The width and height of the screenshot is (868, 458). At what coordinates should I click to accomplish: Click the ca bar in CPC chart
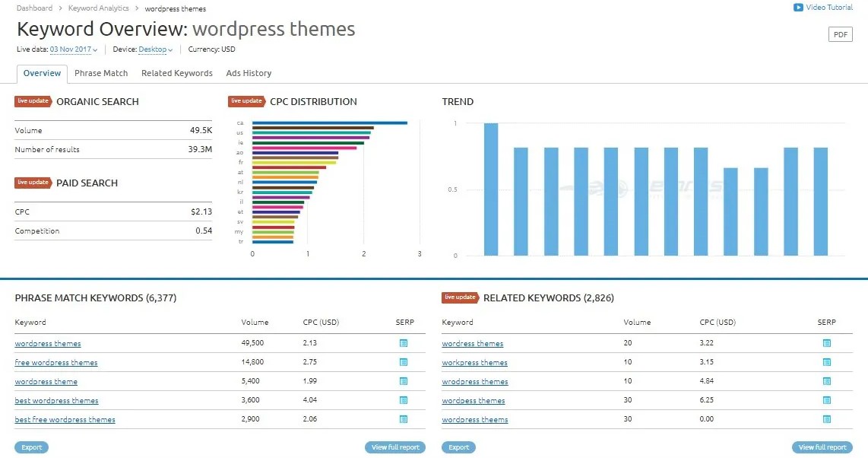[330, 123]
